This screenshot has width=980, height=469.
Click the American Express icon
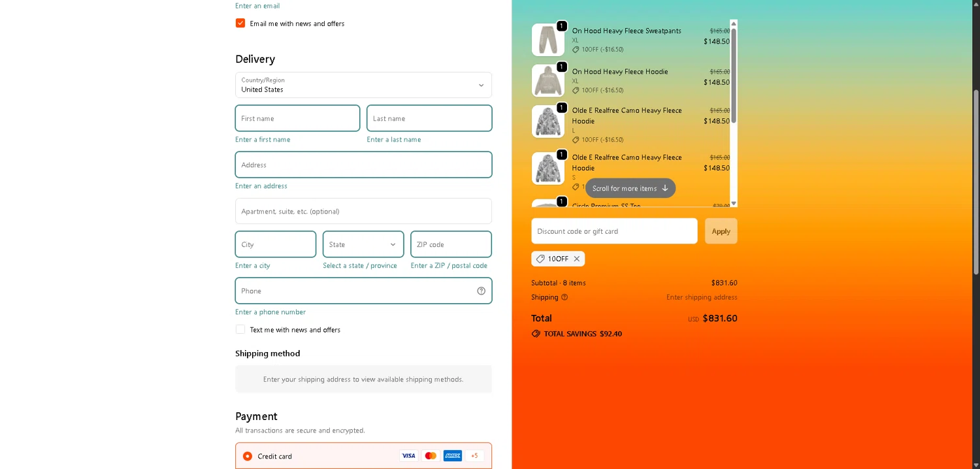point(453,456)
